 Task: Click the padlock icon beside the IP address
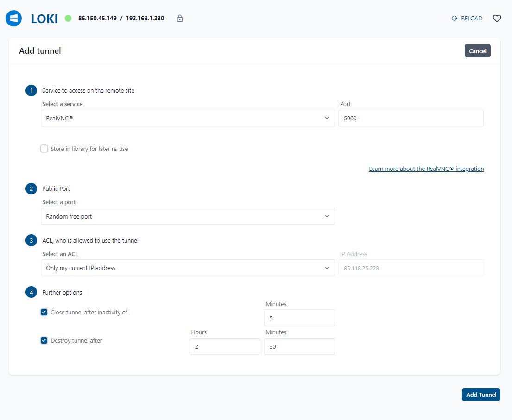tap(180, 18)
